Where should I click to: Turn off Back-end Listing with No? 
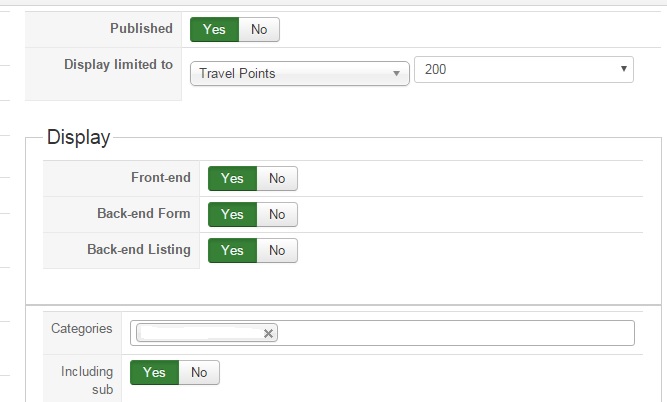pos(277,251)
